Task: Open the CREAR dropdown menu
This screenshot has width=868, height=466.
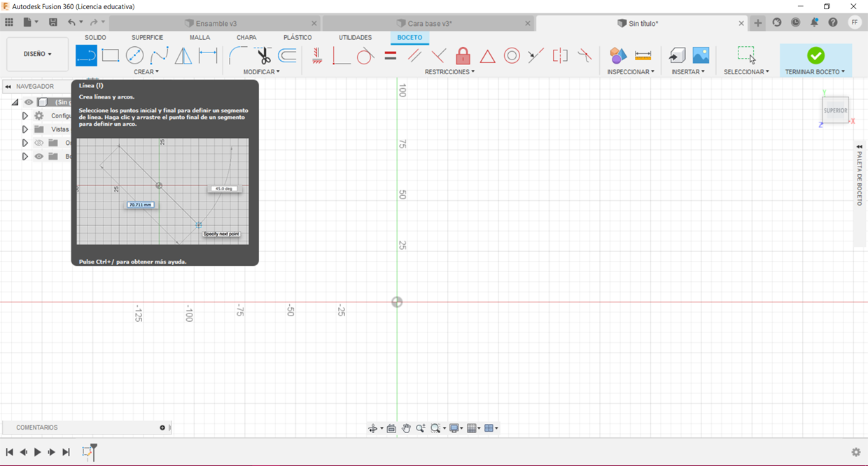Action: tap(146, 71)
